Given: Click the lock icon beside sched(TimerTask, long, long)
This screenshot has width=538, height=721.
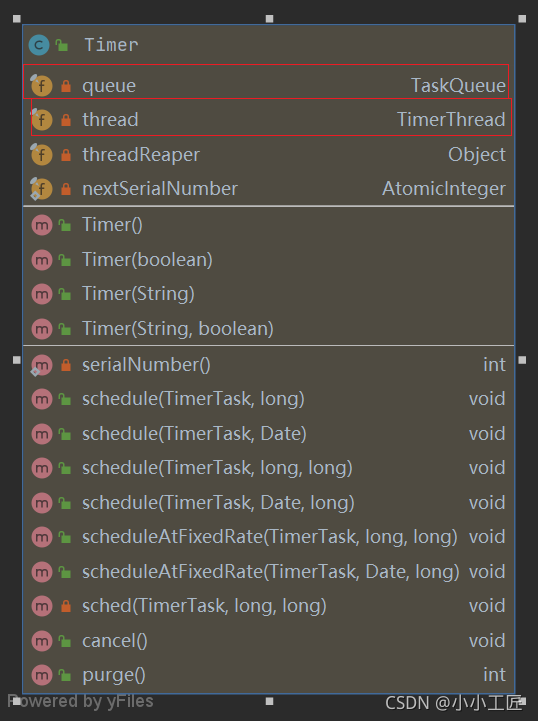Looking at the screenshot, I should (66, 606).
